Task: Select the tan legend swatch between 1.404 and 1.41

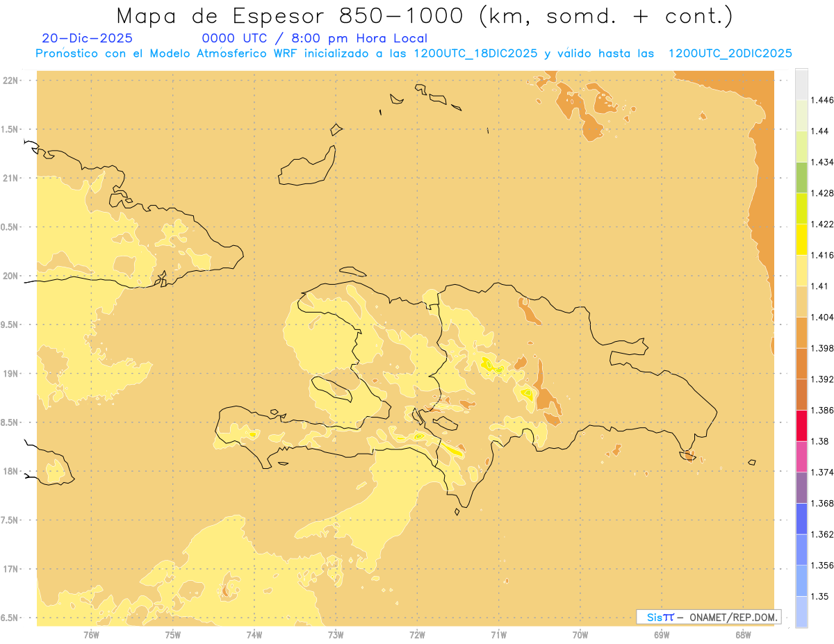Action: (801, 302)
